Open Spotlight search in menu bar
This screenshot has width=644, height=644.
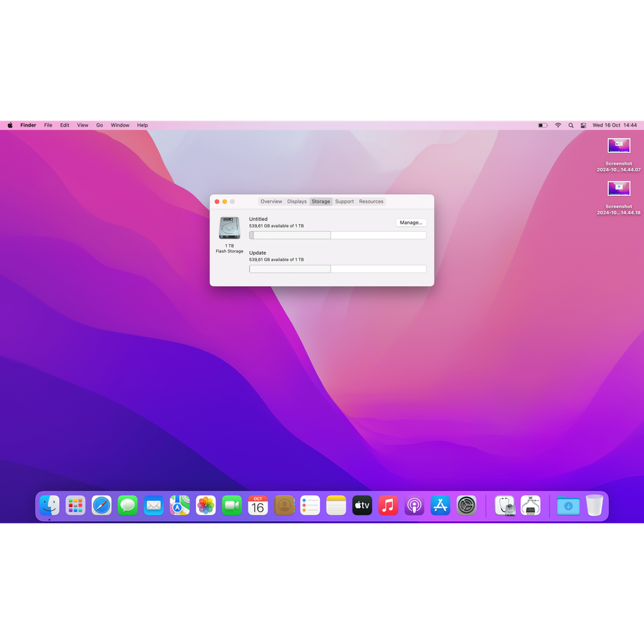pos(571,125)
